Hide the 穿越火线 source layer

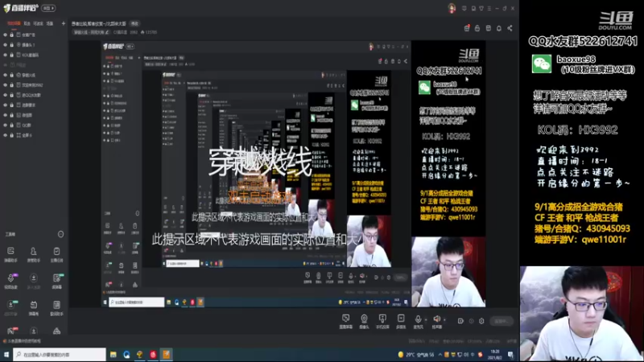pyautogui.click(x=6, y=75)
